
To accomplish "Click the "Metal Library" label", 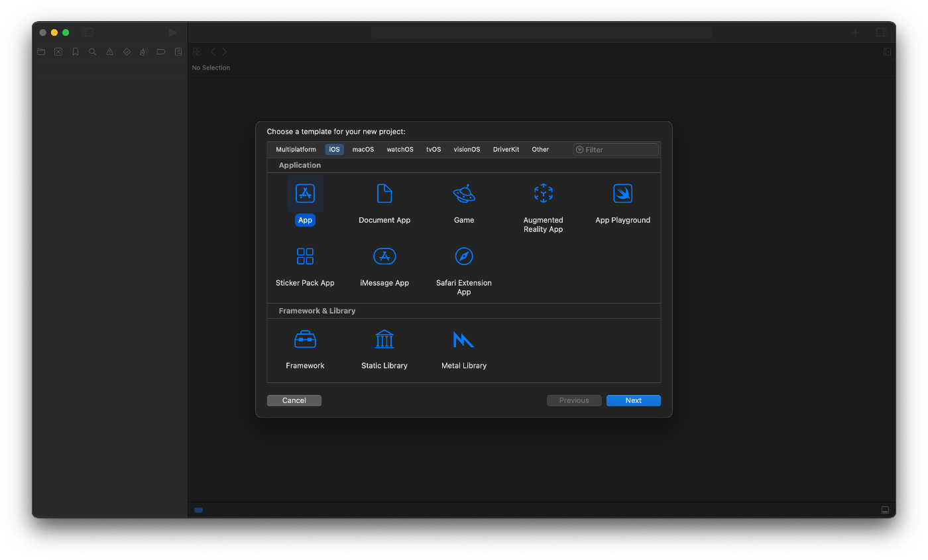I will tap(464, 366).
